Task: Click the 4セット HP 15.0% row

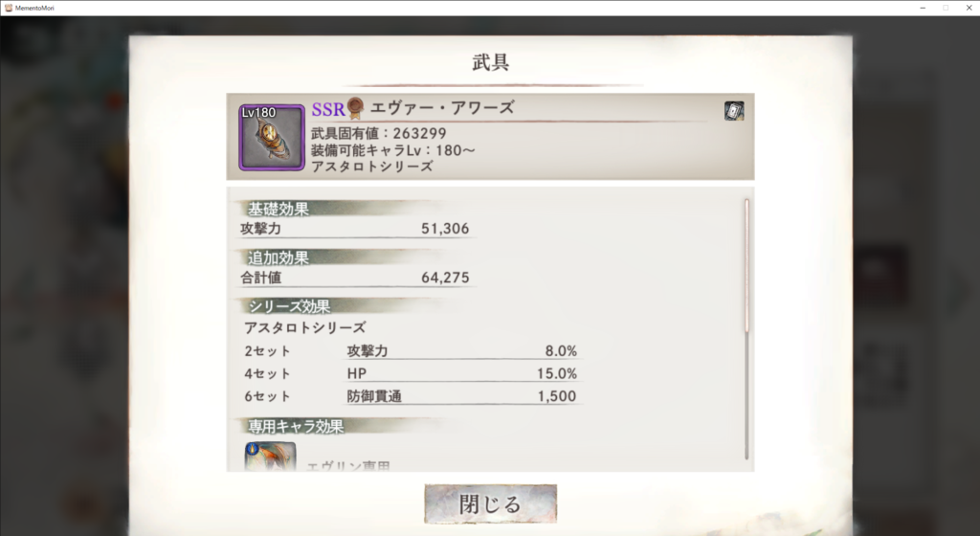Action: tap(411, 373)
